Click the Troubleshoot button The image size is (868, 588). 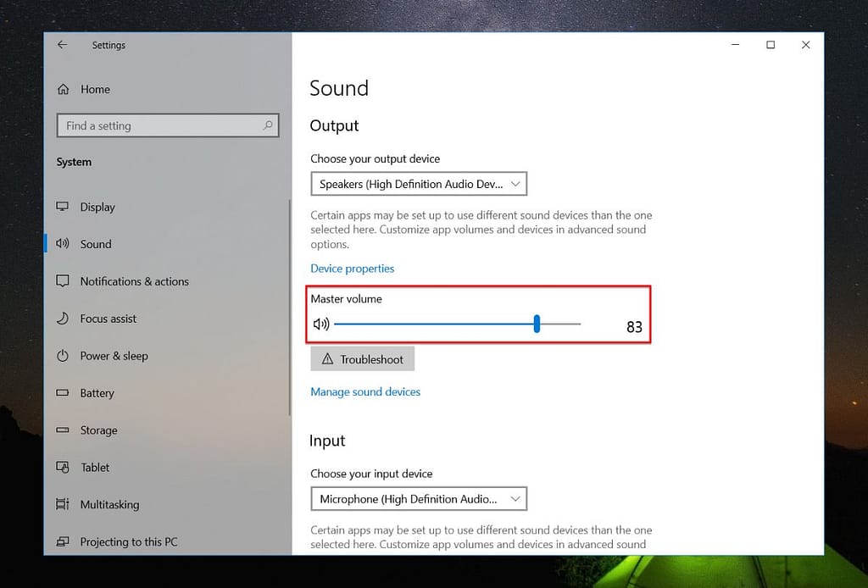pyautogui.click(x=363, y=359)
